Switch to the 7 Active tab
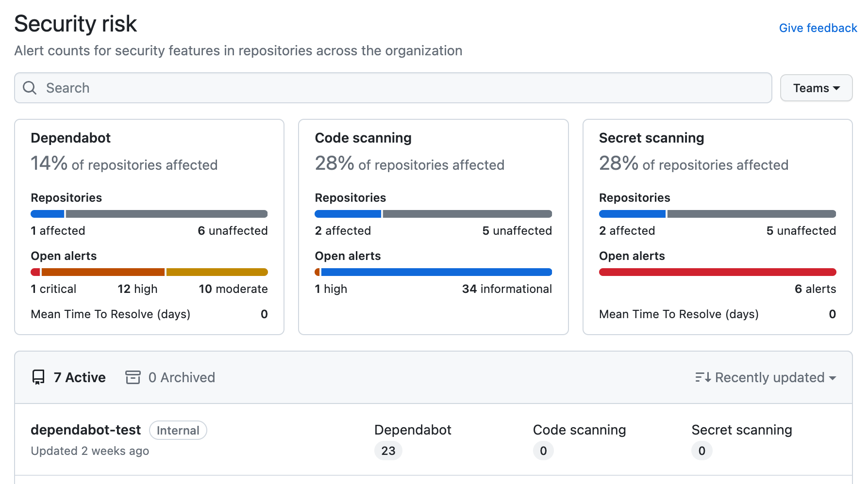The height and width of the screenshot is (484, 868). 79,377
